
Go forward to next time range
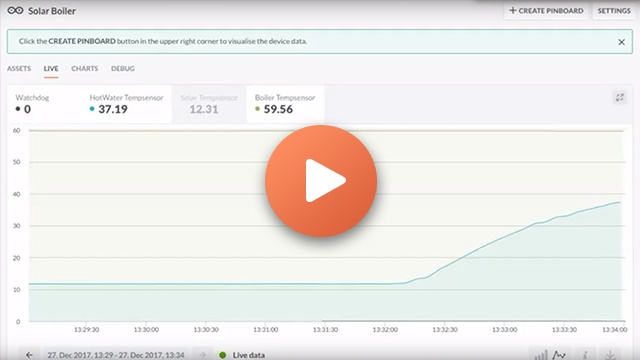pos(202,355)
